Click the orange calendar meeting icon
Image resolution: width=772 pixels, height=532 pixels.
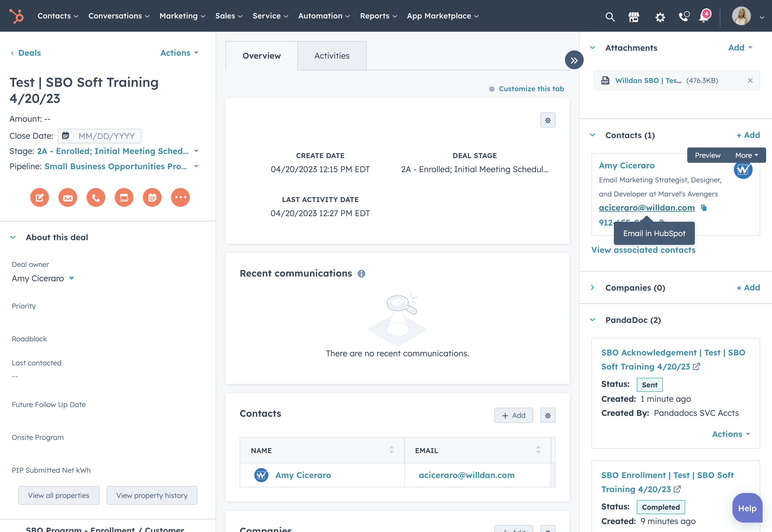(152, 197)
